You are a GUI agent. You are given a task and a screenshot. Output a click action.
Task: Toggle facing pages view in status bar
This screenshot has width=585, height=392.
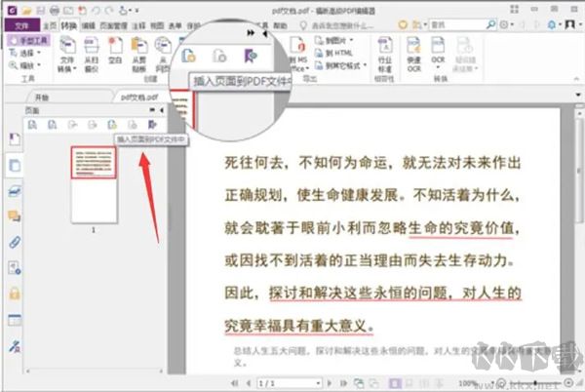coord(425,383)
